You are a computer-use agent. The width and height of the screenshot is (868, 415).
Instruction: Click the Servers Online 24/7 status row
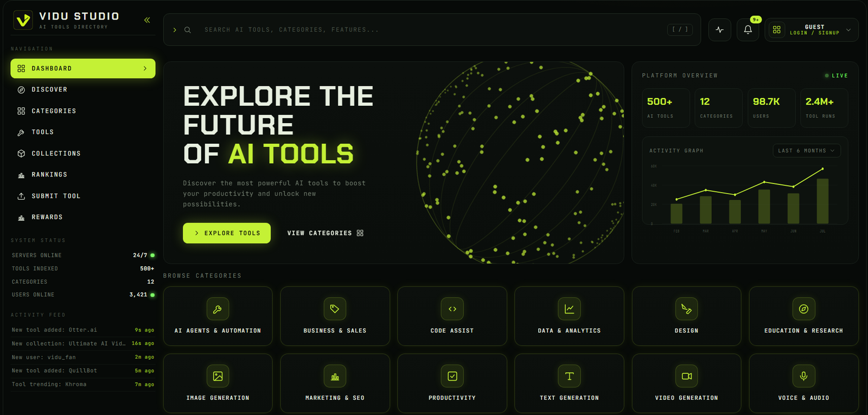[83, 255]
